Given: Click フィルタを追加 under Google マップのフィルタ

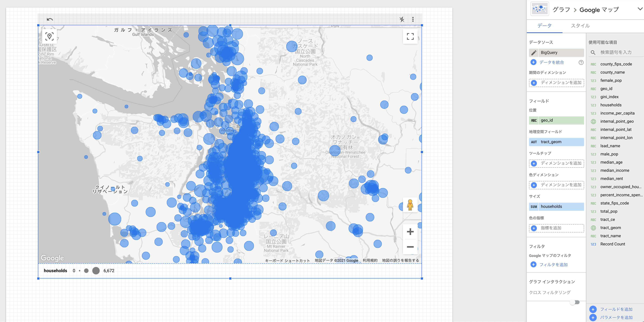Looking at the screenshot, I should (553, 265).
